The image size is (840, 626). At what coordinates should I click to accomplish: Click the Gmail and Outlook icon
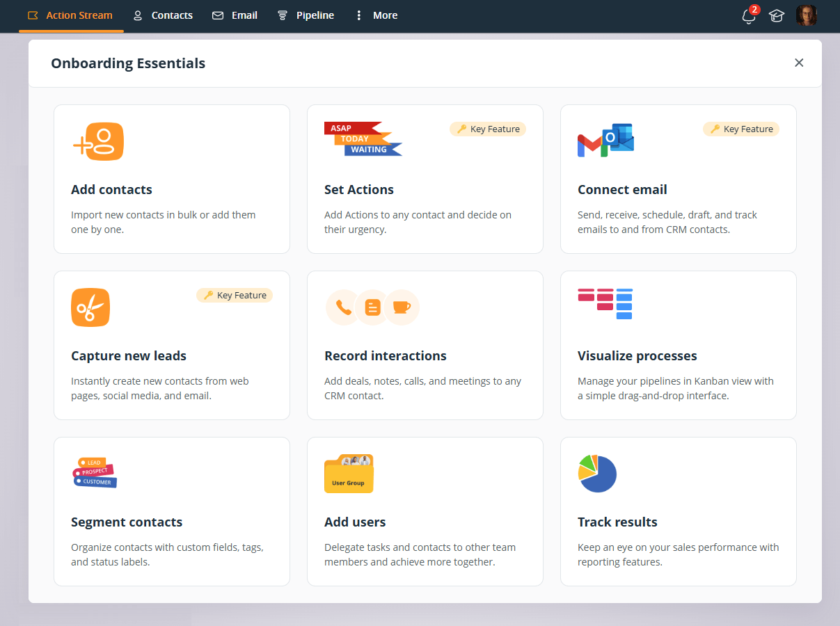point(605,141)
